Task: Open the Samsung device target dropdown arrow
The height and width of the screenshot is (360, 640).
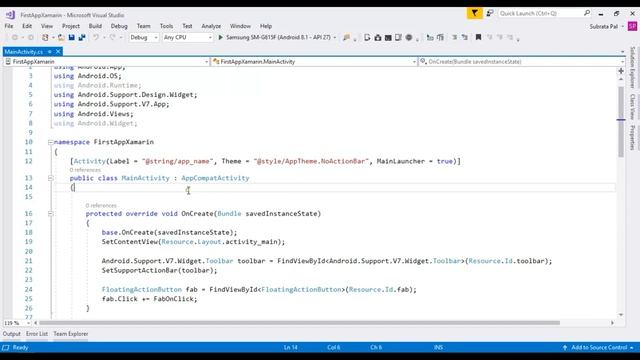Action: [335, 38]
